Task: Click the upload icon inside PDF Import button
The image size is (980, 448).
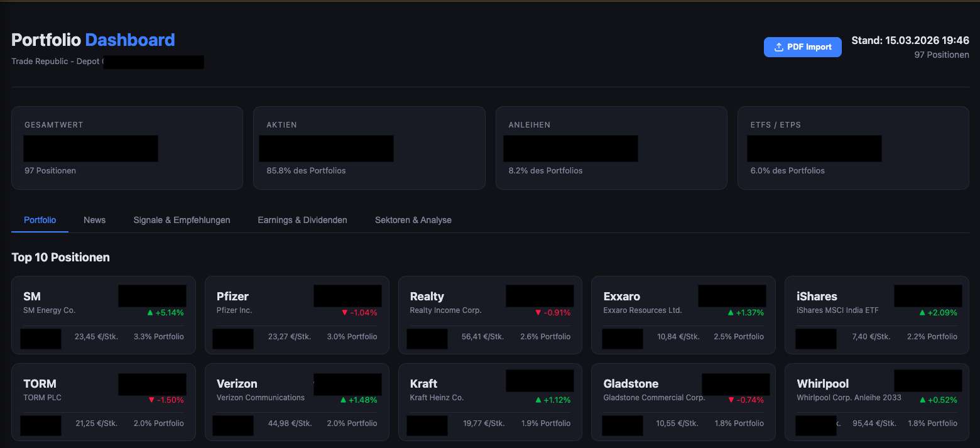Action: 778,47
